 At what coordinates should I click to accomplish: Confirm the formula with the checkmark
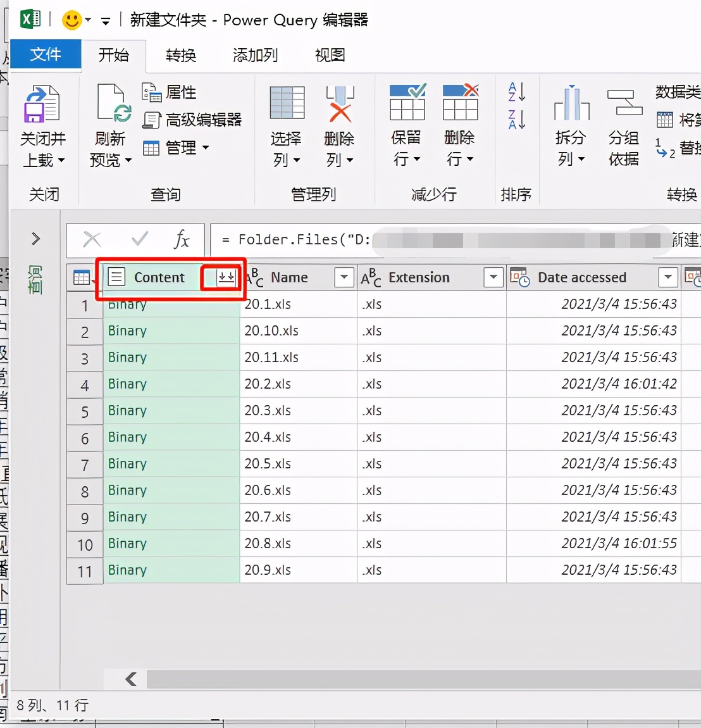pos(140,239)
